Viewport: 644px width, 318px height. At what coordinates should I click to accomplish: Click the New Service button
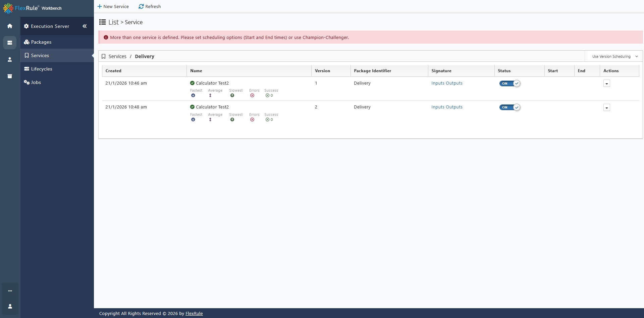pyautogui.click(x=113, y=6)
